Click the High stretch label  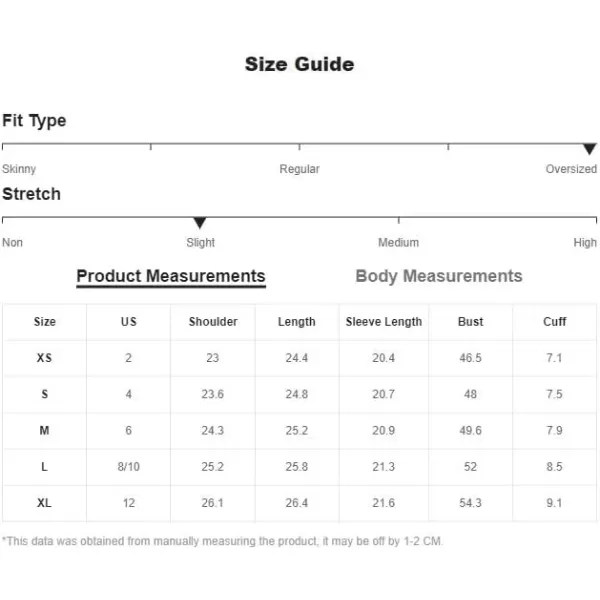pyautogui.click(x=585, y=243)
